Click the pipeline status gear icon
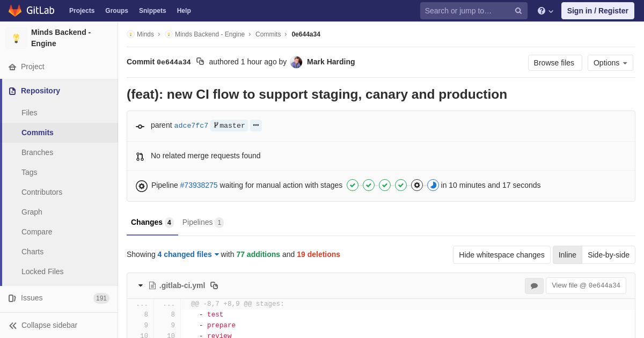This screenshot has height=338, width=644. coord(142,186)
